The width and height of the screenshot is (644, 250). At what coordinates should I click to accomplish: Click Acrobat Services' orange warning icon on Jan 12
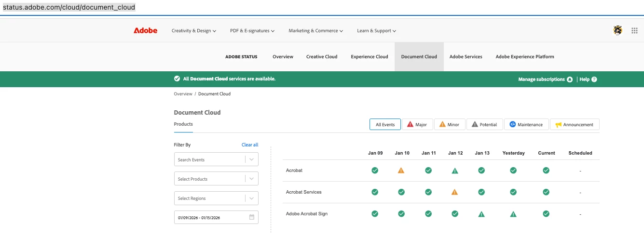click(x=454, y=192)
